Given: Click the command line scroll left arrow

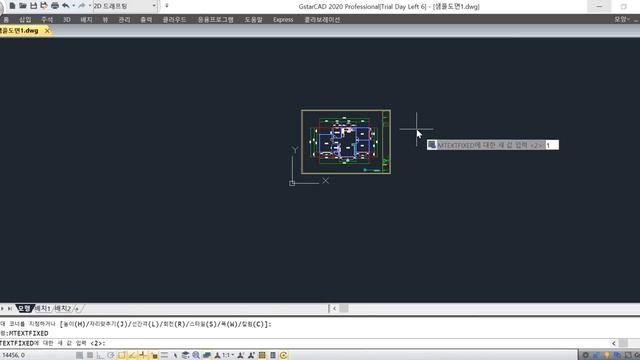Looking at the screenshot, I should click(x=613, y=343).
